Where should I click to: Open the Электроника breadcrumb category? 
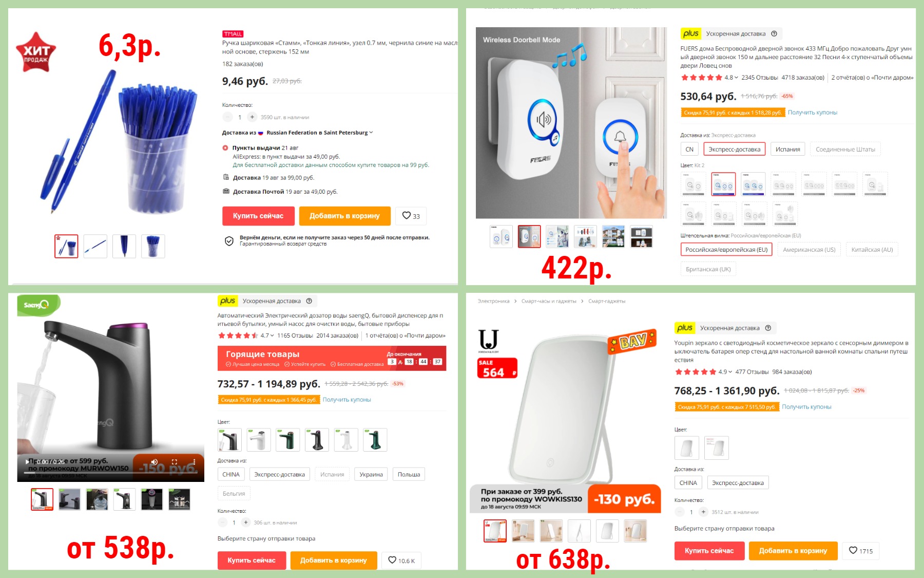click(493, 301)
